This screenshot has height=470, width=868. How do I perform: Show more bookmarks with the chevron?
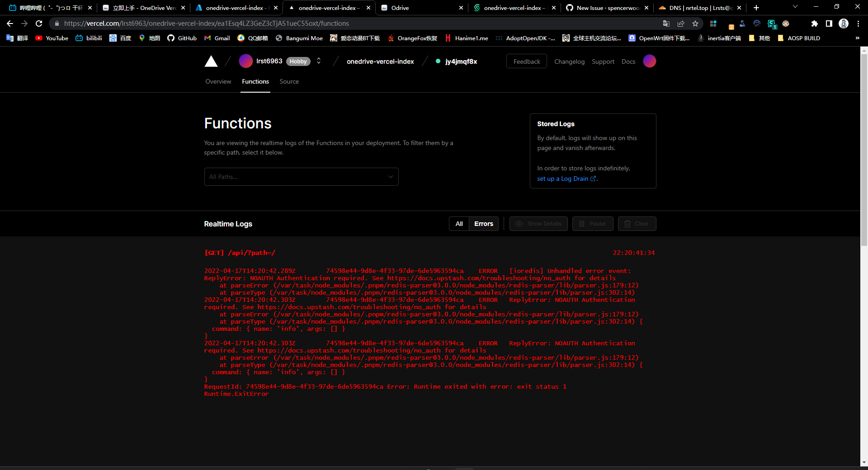tap(858, 38)
